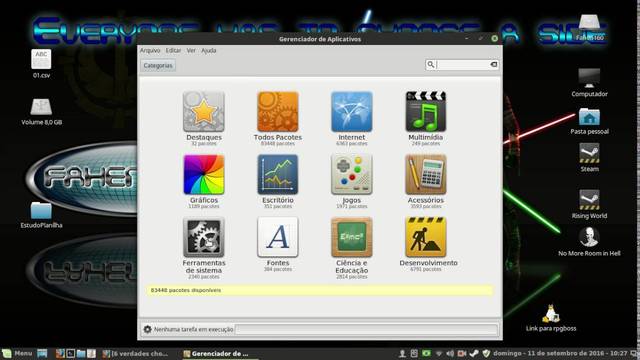This screenshot has height=360, width=640.
Task: Select the Rising World desktop shortcut
Action: (x=589, y=204)
